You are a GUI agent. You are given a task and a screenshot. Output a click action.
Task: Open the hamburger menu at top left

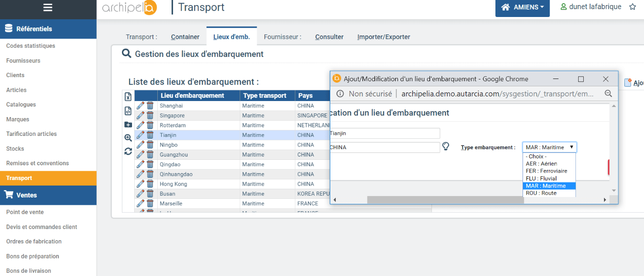click(47, 8)
